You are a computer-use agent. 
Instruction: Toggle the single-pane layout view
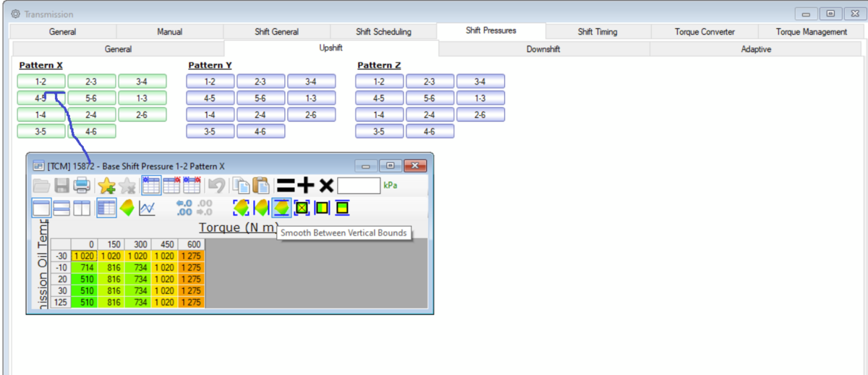[41, 208]
